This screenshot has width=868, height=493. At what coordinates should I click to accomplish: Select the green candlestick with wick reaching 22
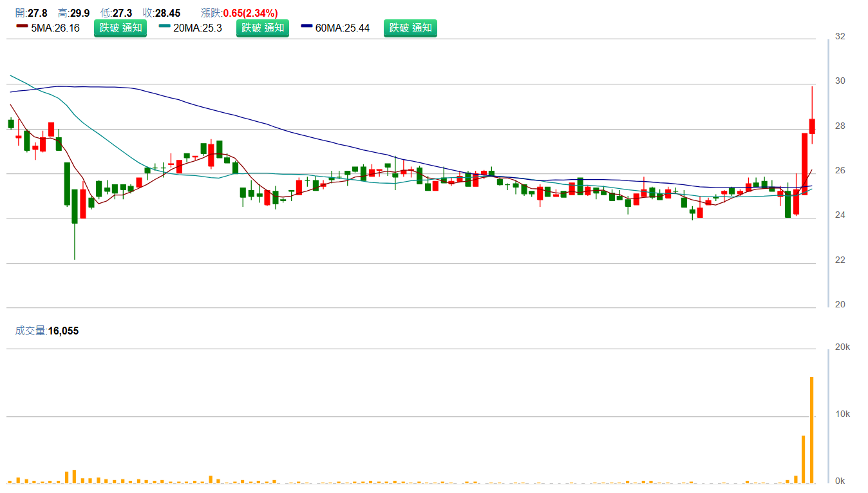tap(75, 206)
